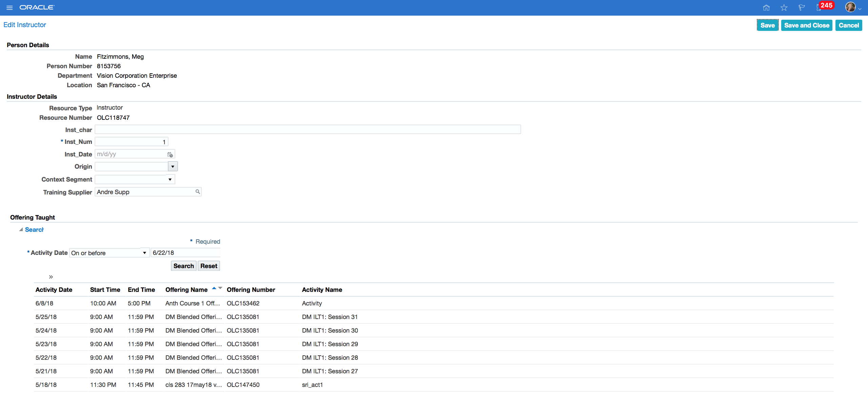Click the Cancel button
This screenshot has height=393, width=868.
[848, 25]
